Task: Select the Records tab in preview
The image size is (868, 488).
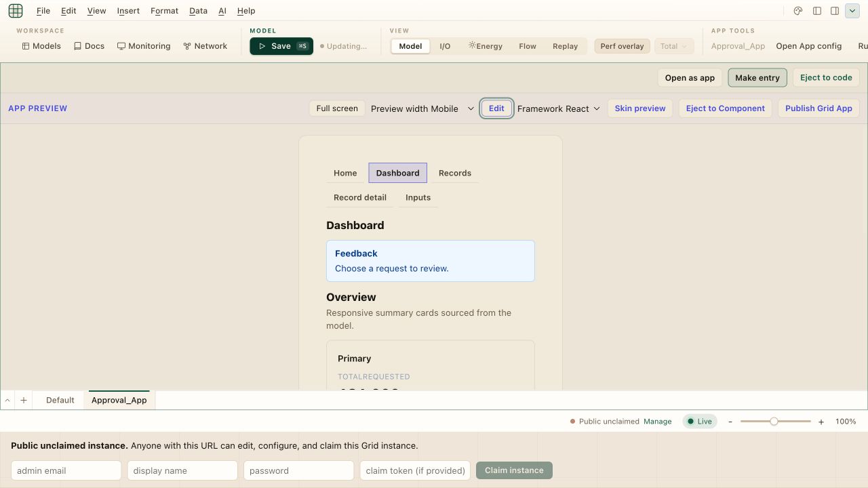Action: (x=455, y=173)
